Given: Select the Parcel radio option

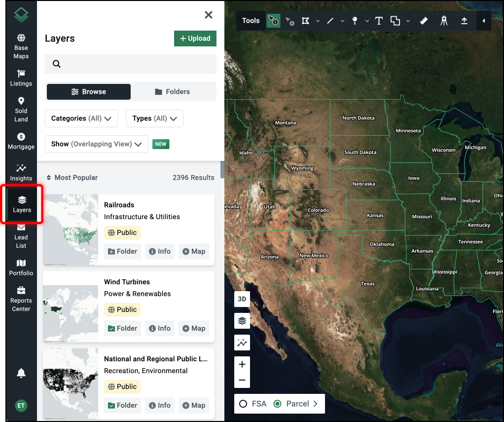Looking at the screenshot, I should [278, 404].
